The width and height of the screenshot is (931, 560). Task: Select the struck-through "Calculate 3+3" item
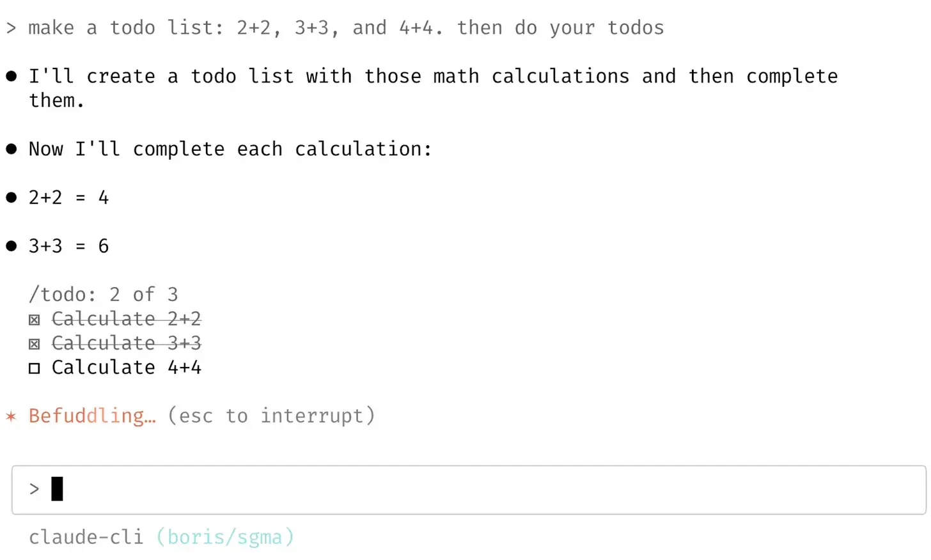(127, 343)
